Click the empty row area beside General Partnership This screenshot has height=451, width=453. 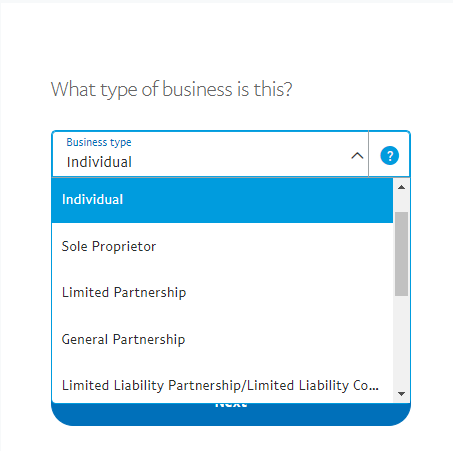(x=288, y=339)
